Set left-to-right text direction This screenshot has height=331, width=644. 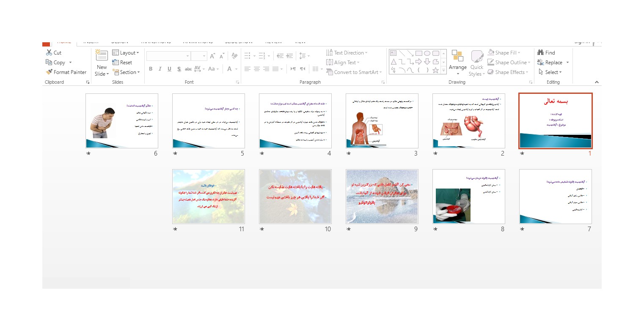tap(293, 69)
